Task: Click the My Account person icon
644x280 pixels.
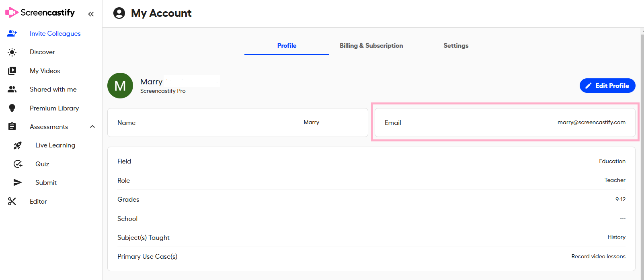Action: click(119, 13)
